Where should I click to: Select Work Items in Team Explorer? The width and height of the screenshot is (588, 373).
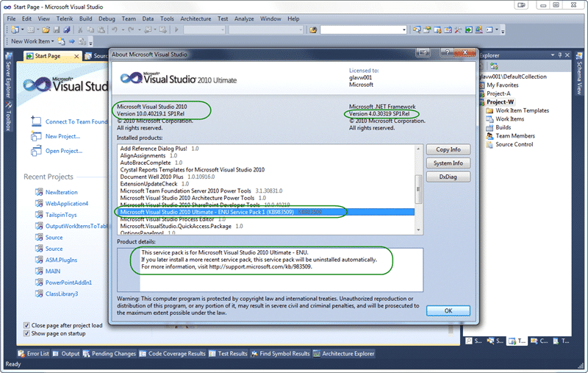point(509,119)
